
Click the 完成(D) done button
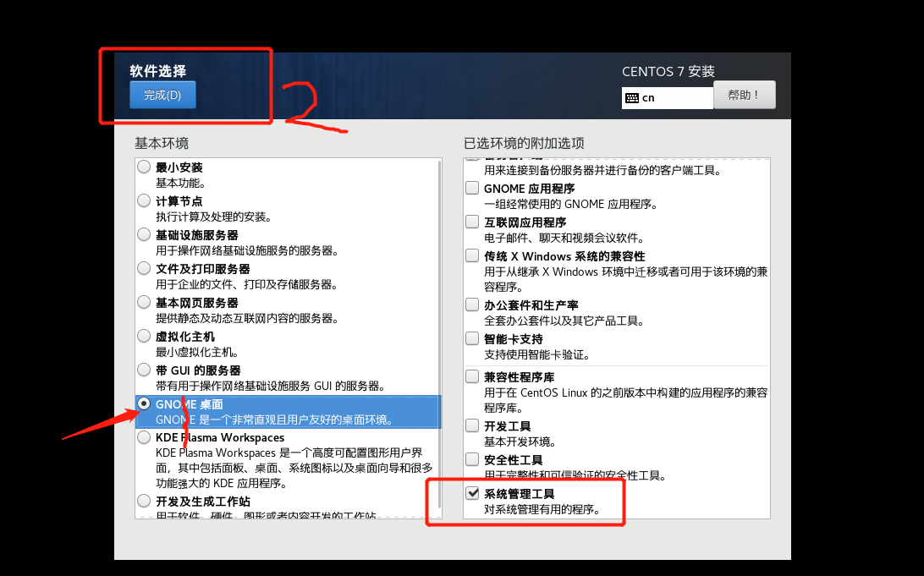tap(162, 95)
